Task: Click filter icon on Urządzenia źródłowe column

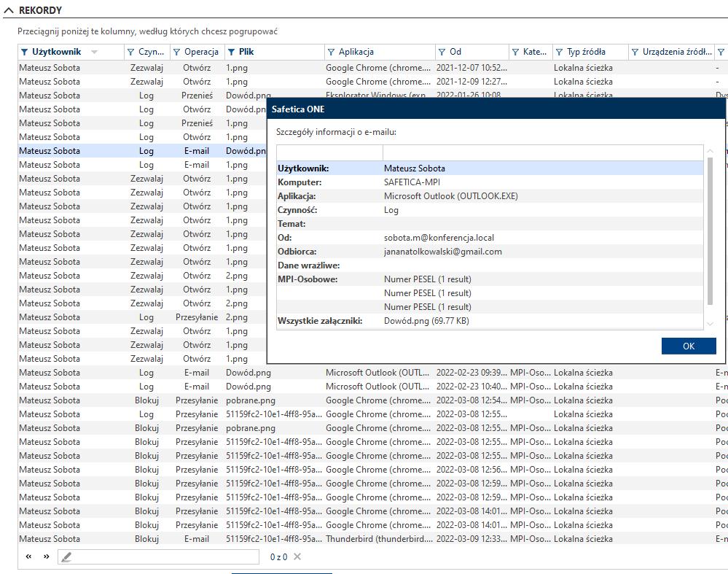Action: pos(635,53)
